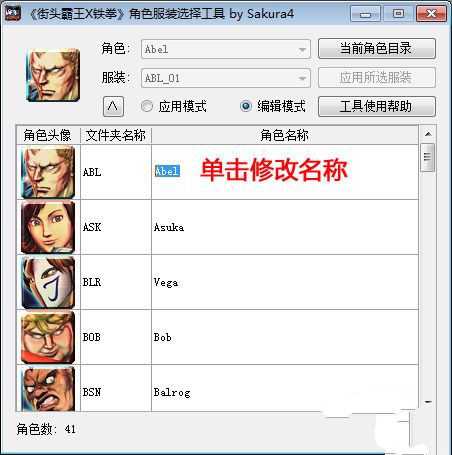Click the 当前角色目录 button
This screenshot has width=452, height=455.
(x=377, y=49)
